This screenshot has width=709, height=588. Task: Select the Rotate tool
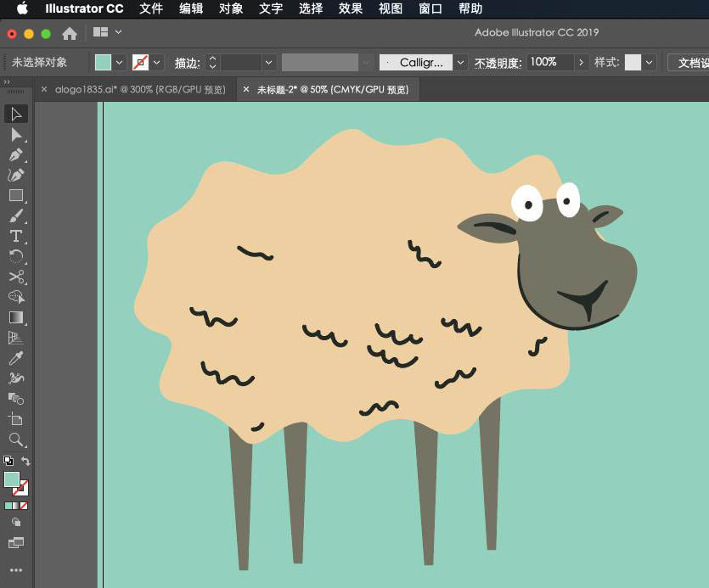click(16, 257)
